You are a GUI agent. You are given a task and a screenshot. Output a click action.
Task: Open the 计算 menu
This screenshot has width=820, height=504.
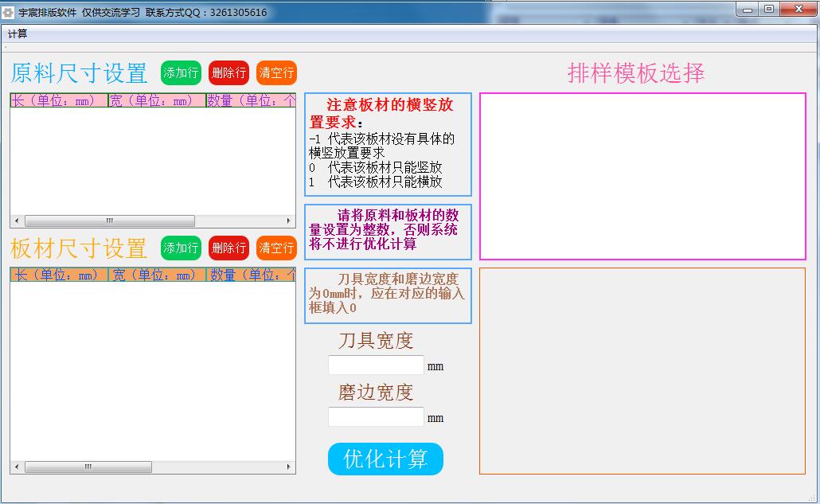point(17,34)
